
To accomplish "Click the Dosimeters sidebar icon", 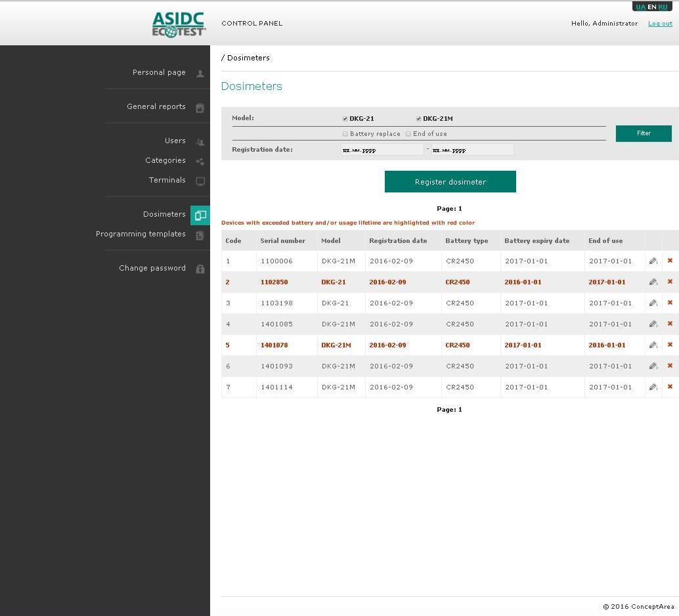I will pos(200,215).
